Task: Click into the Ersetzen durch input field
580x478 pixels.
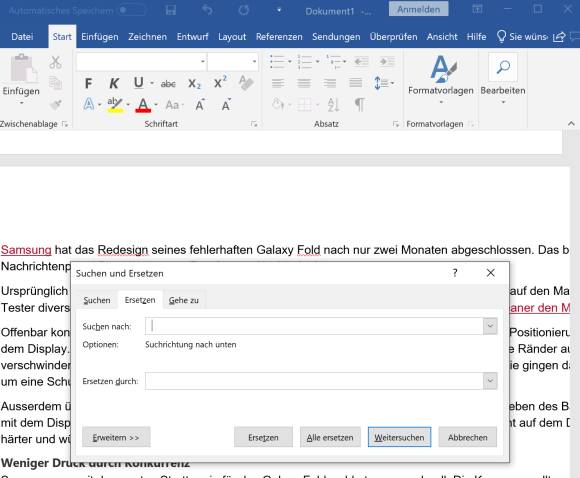Action: point(314,381)
